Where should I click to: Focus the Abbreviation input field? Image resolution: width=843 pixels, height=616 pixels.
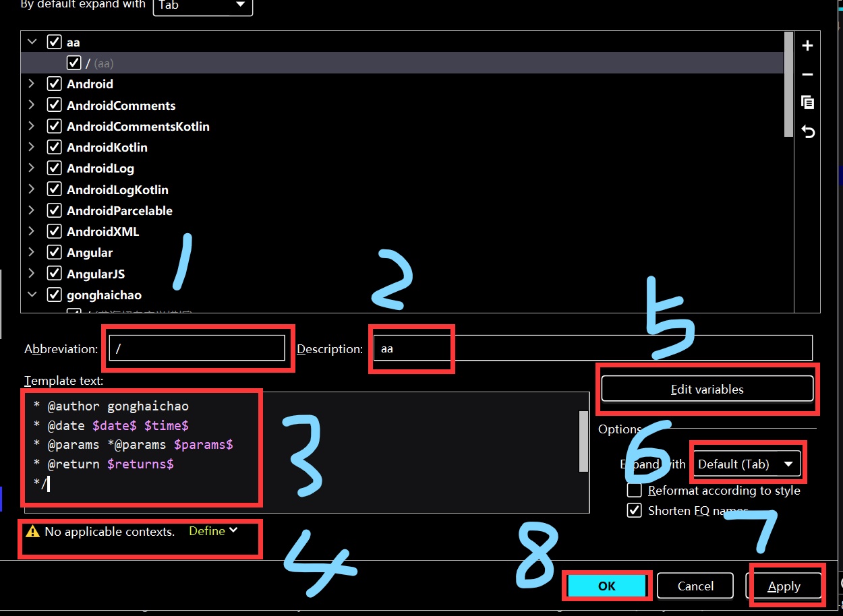pyautogui.click(x=197, y=348)
